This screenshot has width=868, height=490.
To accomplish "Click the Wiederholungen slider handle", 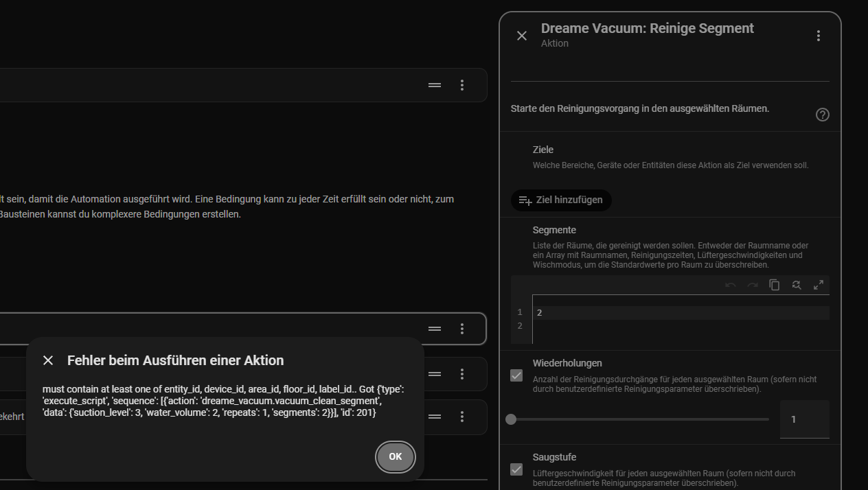I will pos(511,419).
